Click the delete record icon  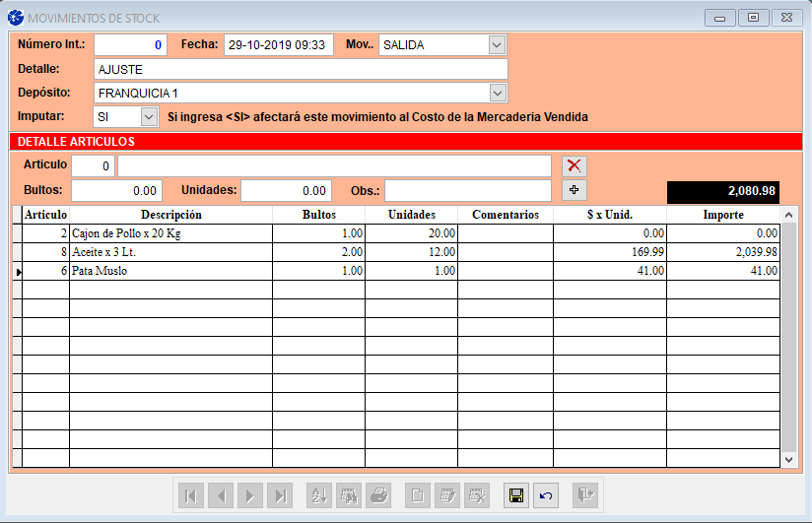[x=477, y=496]
